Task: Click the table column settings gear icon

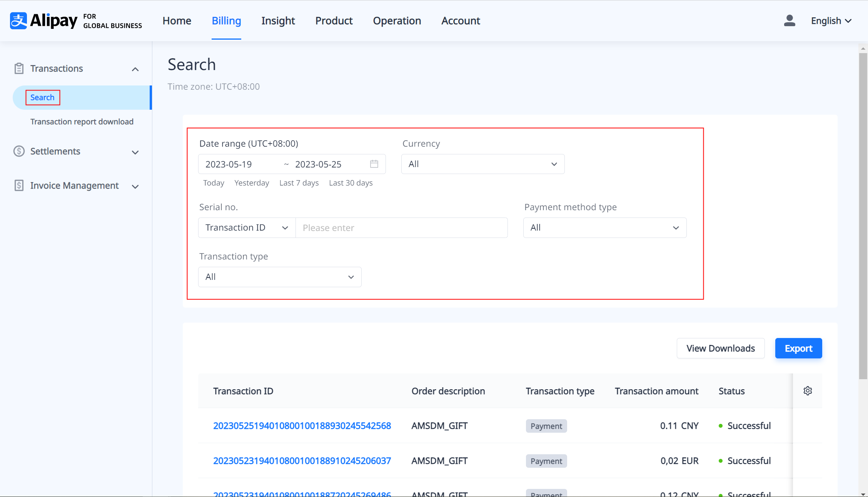Action: pos(808,391)
